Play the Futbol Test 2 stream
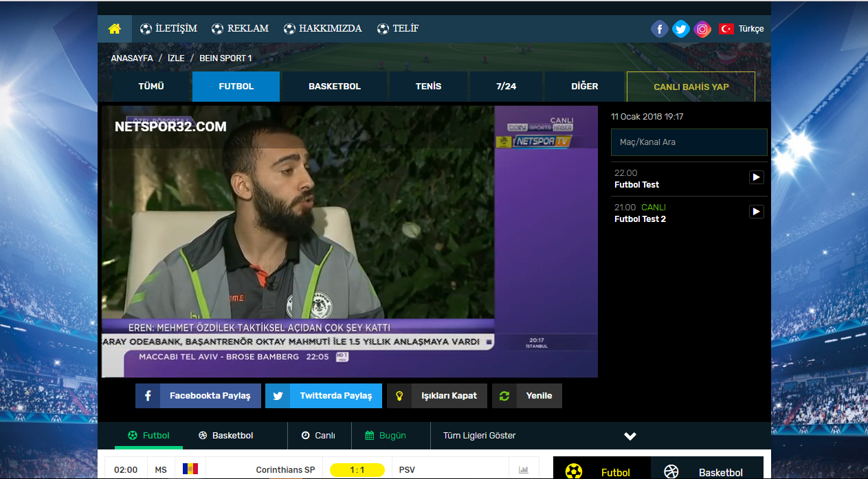 pos(756,212)
